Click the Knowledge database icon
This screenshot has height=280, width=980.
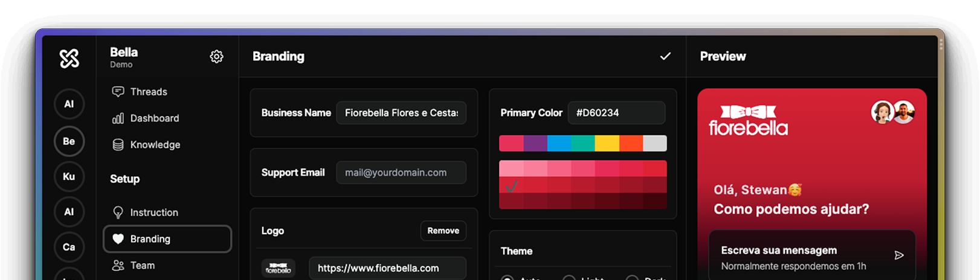118,145
